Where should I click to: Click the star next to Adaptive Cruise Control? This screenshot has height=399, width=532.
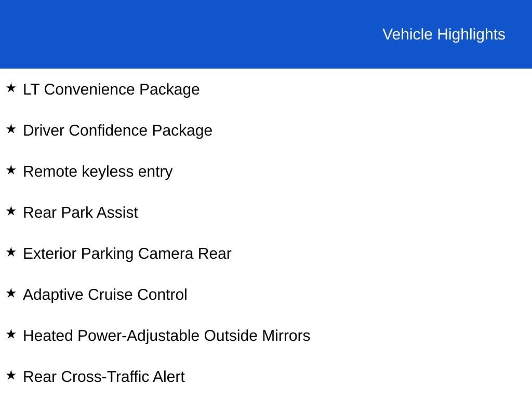11,293
